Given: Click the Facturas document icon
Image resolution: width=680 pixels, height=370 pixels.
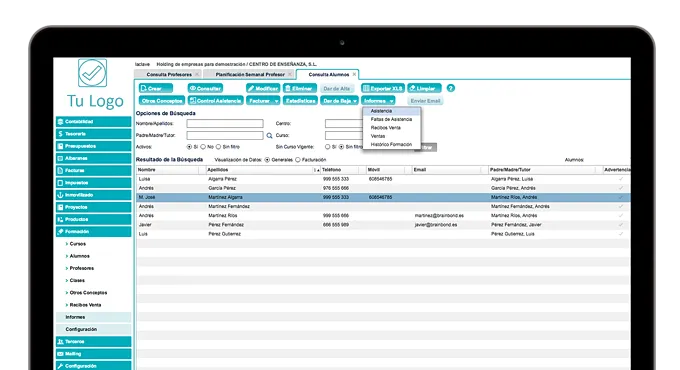Looking at the screenshot, I should [60, 170].
